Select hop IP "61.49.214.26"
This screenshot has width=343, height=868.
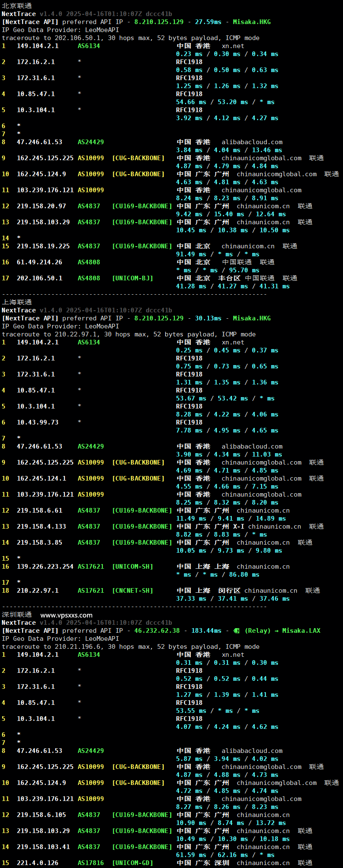(40, 262)
